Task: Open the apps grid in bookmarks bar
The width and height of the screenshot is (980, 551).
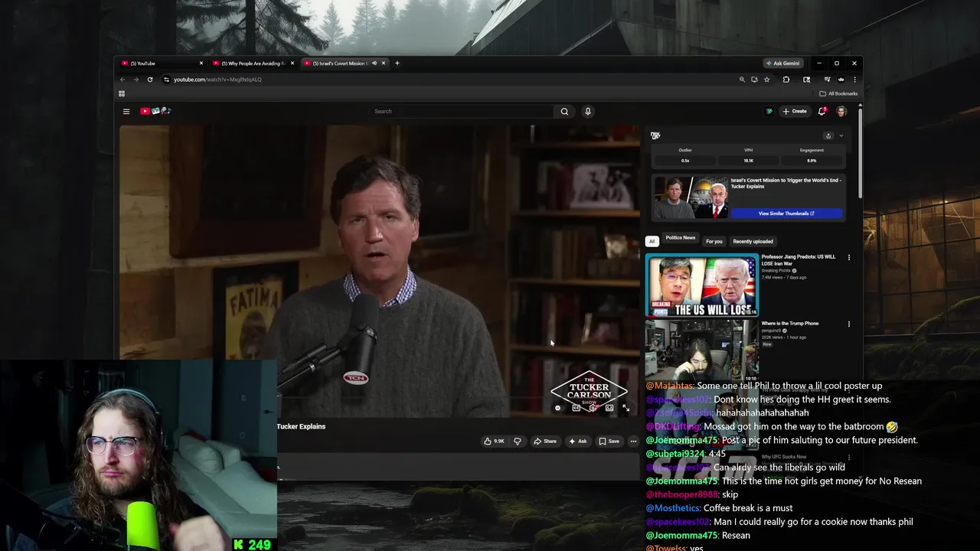Action: (x=122, y=93)
